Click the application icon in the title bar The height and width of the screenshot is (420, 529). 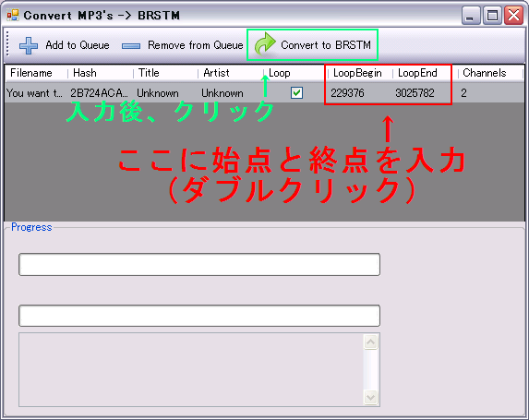[13, 15]
